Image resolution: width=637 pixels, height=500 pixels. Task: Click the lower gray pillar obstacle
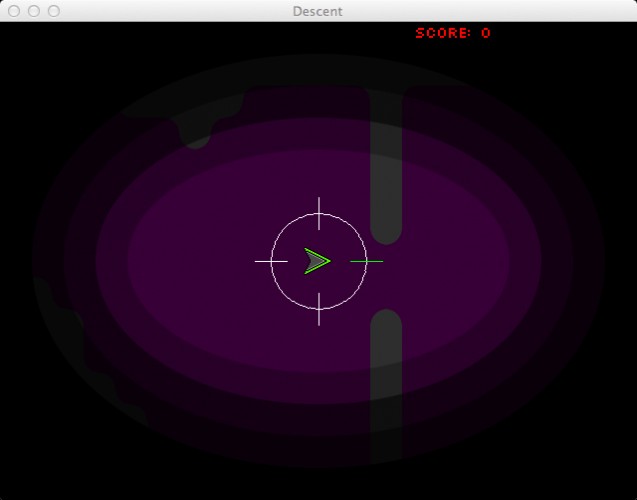[386, 386]
